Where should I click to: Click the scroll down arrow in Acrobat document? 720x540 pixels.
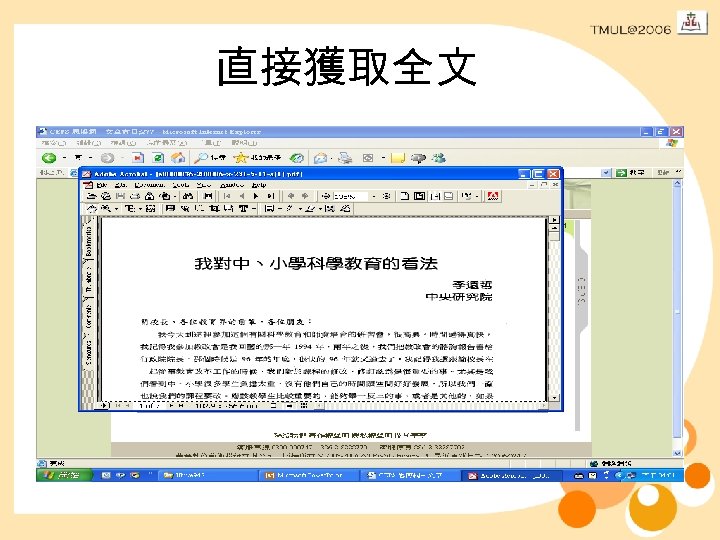tap(555, 398)
